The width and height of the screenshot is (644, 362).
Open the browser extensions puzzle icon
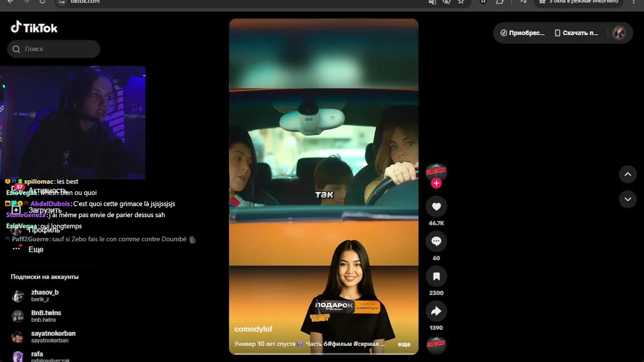500,2
